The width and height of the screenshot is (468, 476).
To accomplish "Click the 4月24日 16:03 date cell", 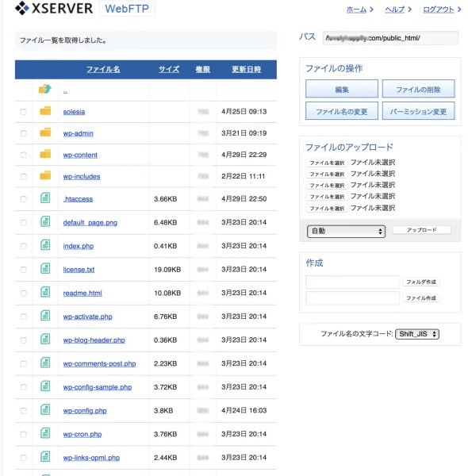I will pos(244,410).
